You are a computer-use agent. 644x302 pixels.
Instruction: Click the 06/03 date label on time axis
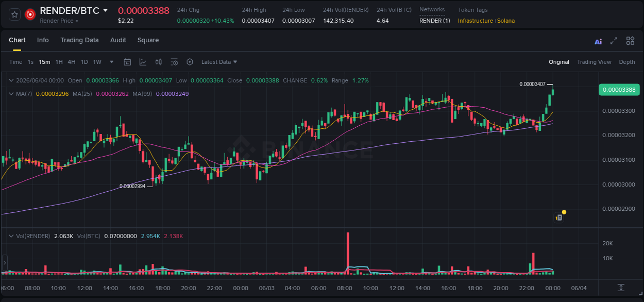coord(266,288)
